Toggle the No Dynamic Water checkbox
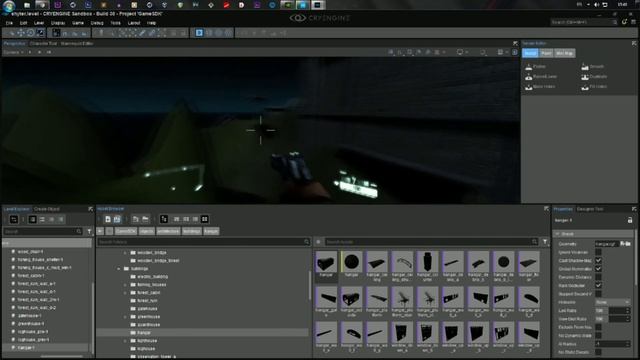 click(x=598, y=336)
